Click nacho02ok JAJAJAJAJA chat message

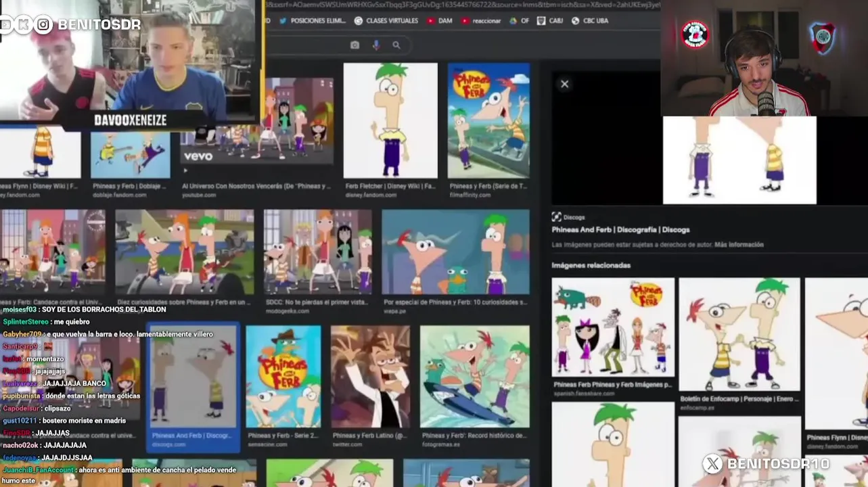[x=45, y=445]
